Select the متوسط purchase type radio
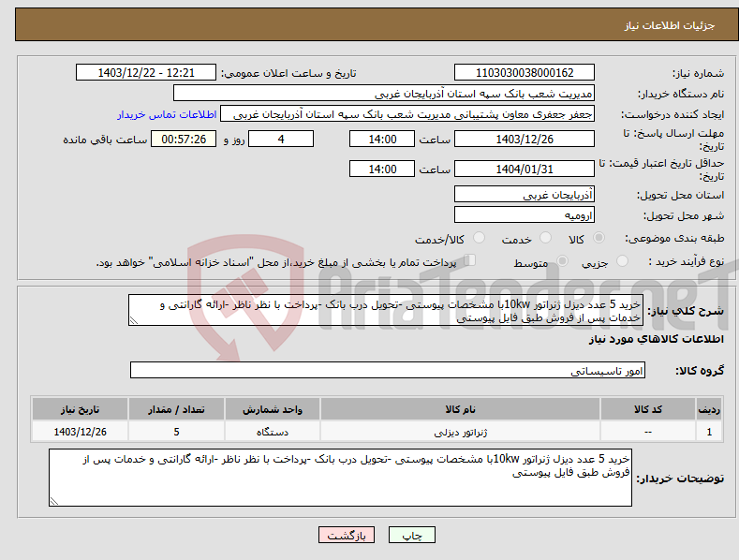739x560 pixels. (562, 260)
